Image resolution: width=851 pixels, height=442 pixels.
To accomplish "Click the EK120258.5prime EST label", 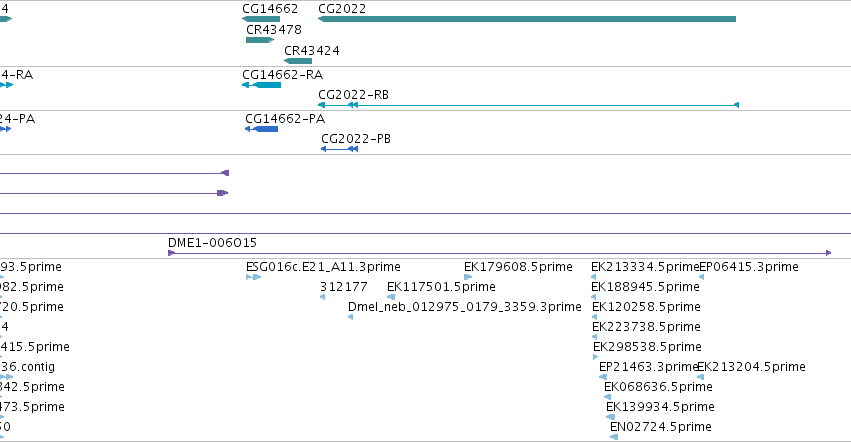I will tap(646, 307).
